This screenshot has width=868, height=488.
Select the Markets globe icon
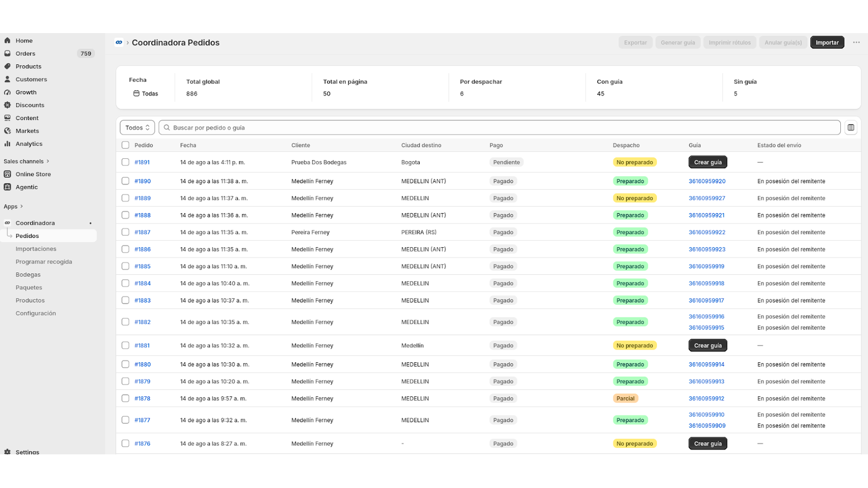8,131
